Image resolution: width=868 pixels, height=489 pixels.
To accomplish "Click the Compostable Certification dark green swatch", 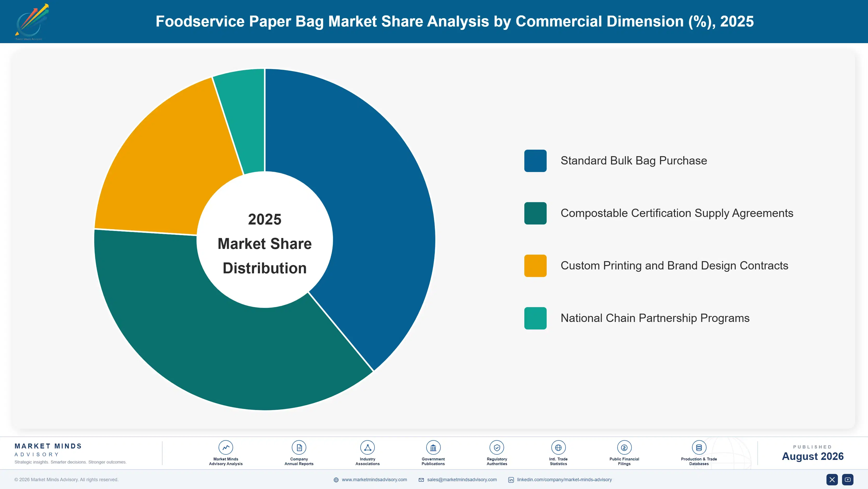I will tap(535, 213).
